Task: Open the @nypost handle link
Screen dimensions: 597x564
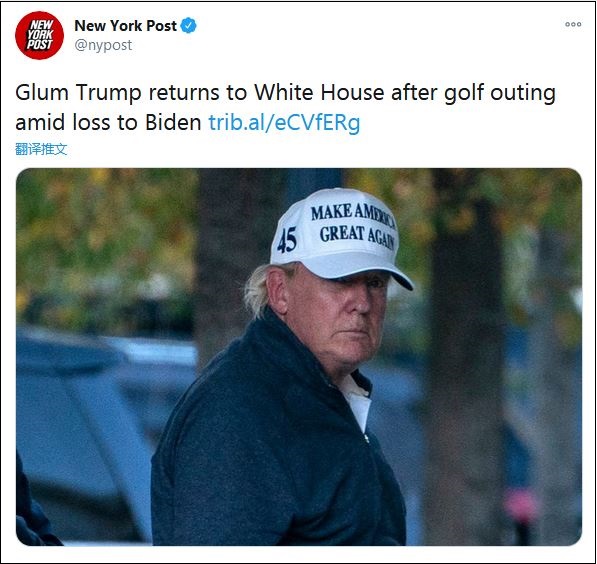Action: click(103, 45)
